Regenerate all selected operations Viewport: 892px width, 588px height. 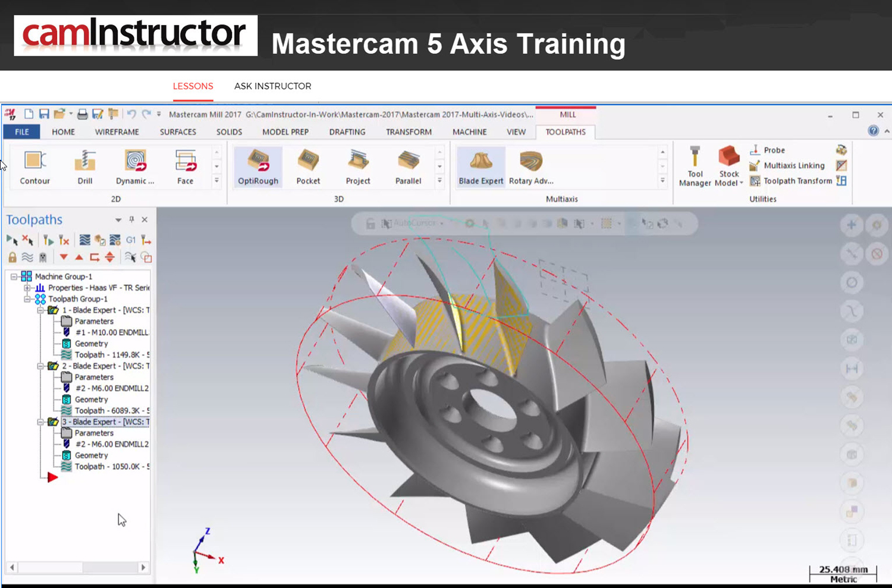pos(48,240)
